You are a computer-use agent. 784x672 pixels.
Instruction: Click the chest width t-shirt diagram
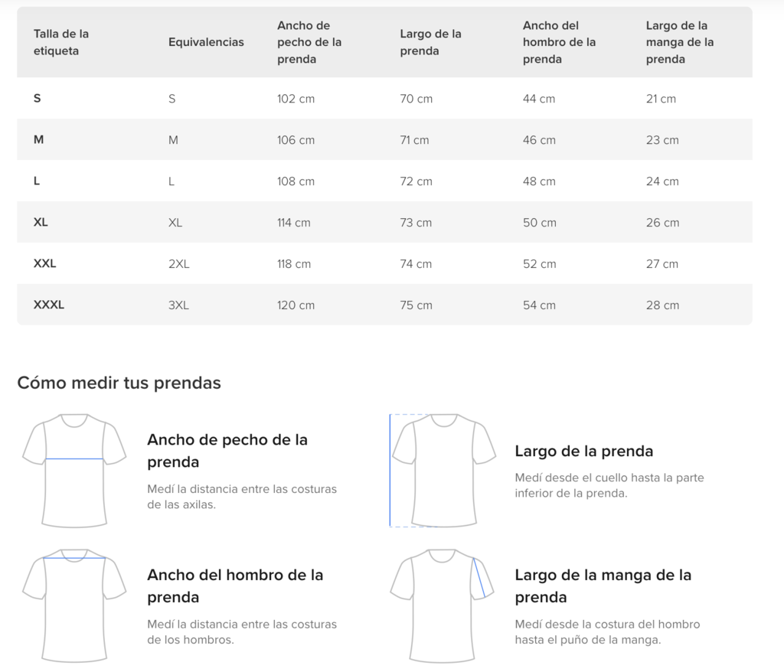point(74,471)
